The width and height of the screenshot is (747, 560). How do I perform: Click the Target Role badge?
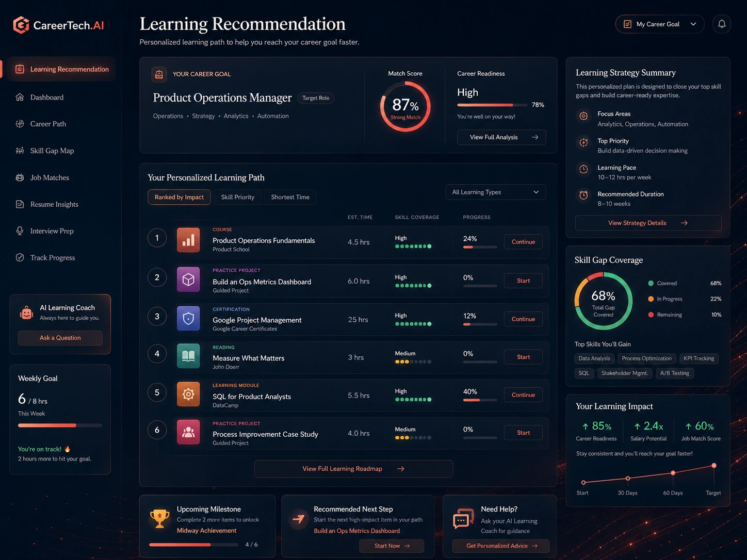pos(316,98)
